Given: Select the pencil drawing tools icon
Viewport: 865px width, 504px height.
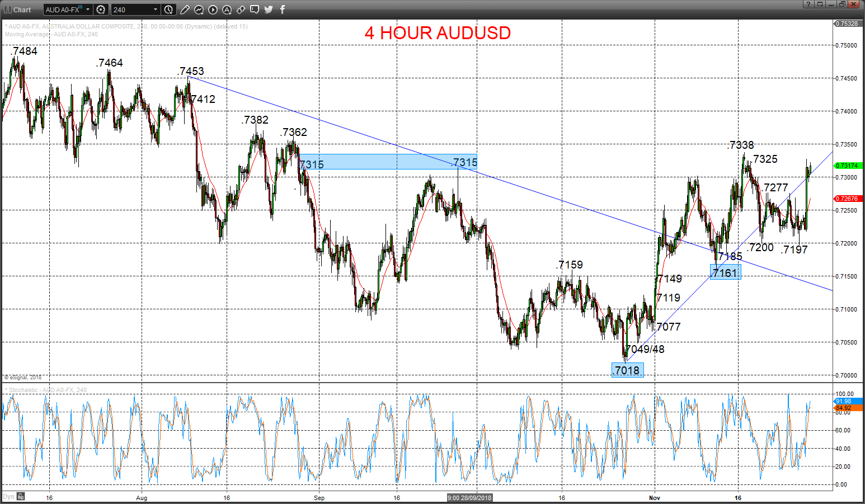Looking at the screenshot, I should click(185, 10).
